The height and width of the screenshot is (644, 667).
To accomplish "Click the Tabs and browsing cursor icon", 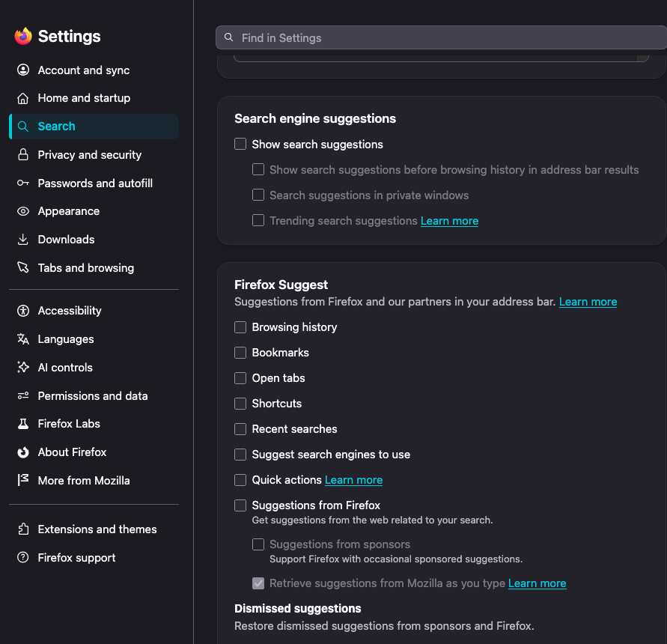I will [23, 268].
